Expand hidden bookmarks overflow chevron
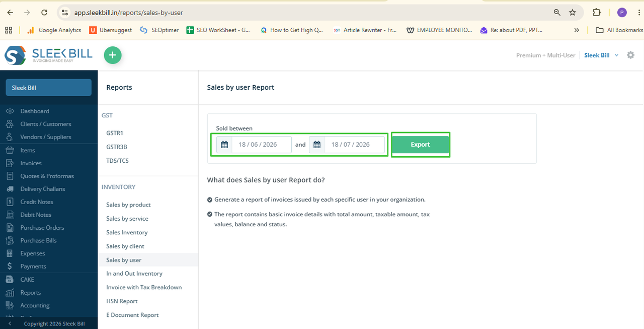644x329 pixels. 577,30
